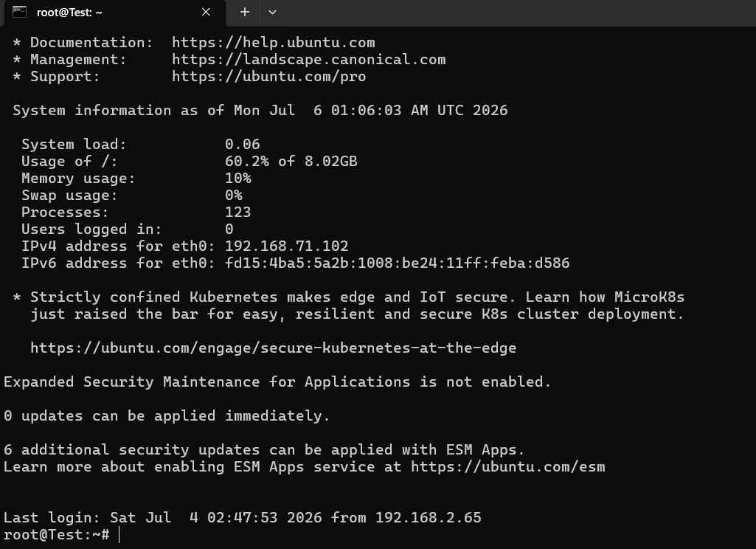Click the disk usage value 60.2% of 8.02GB
Viewport: 756px width, 549px height.
(291, 161)
